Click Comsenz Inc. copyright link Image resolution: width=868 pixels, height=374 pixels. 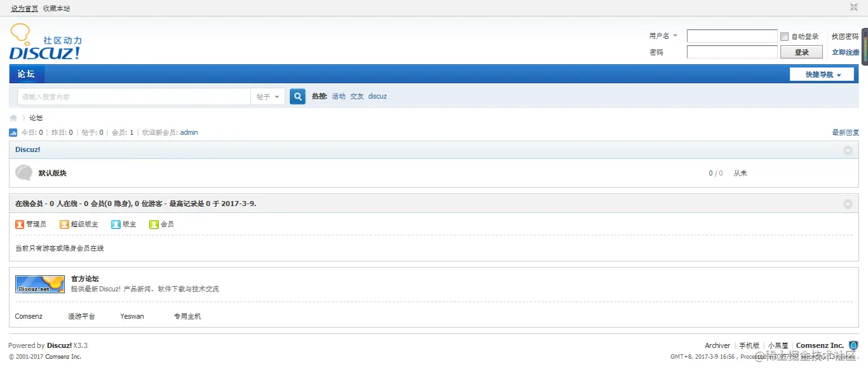62,357
